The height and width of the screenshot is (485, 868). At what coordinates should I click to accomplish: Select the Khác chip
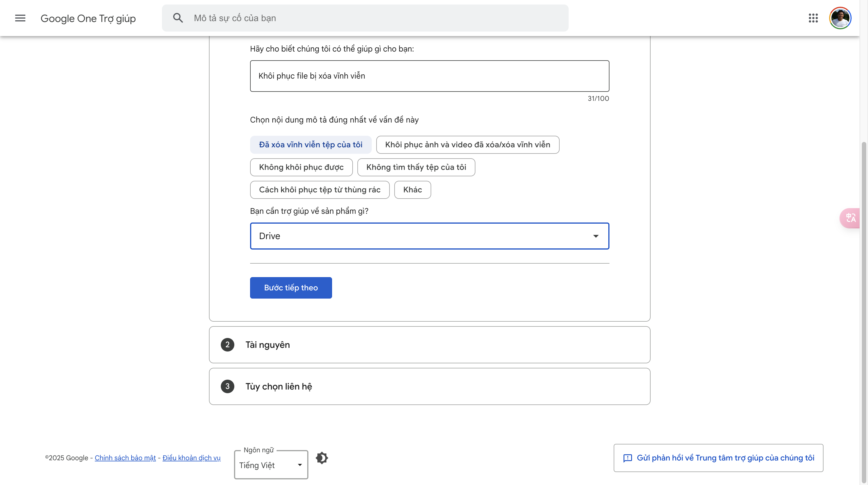pyautogui.click(x=412, y=190)
